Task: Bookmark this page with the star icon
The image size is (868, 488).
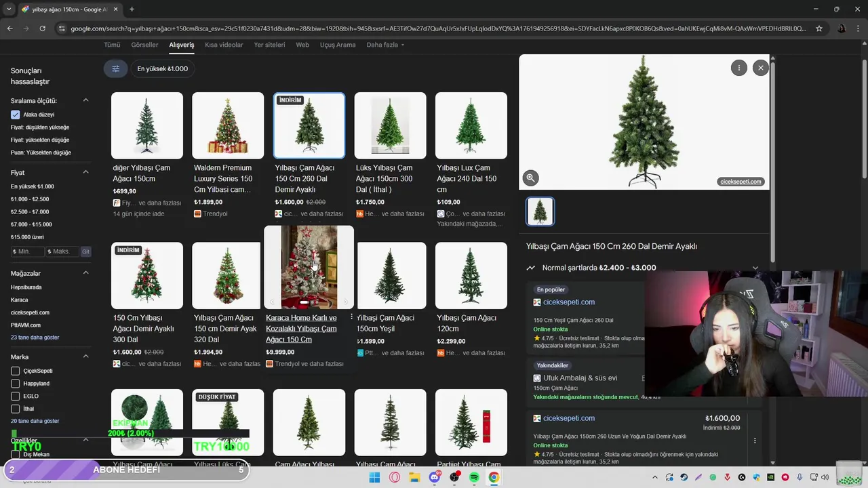Action: click(819, 28)
